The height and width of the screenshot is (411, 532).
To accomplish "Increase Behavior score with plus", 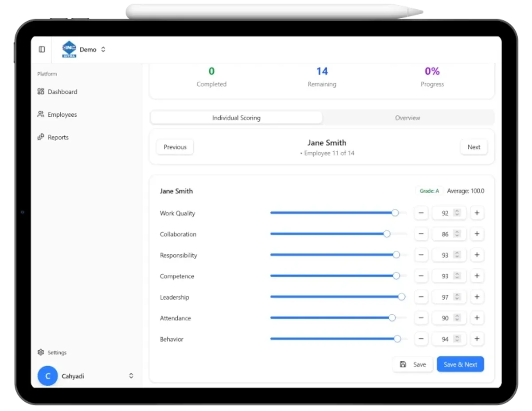I will 477,339.
